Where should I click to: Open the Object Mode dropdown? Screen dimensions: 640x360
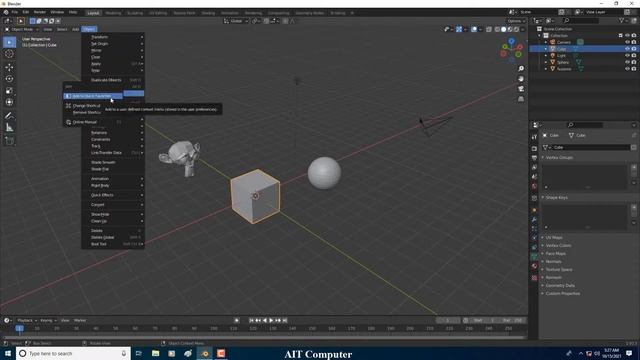22,29
